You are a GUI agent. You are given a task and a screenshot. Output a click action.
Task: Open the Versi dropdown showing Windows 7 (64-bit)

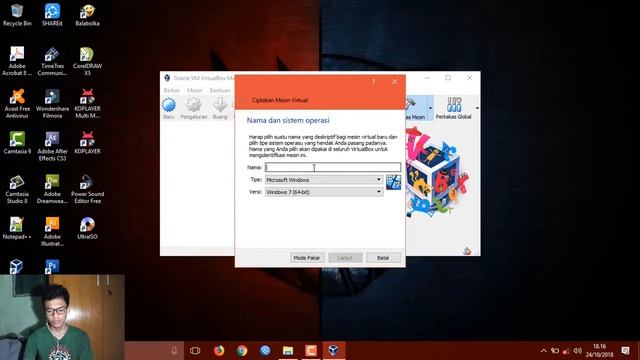point(324,192)
